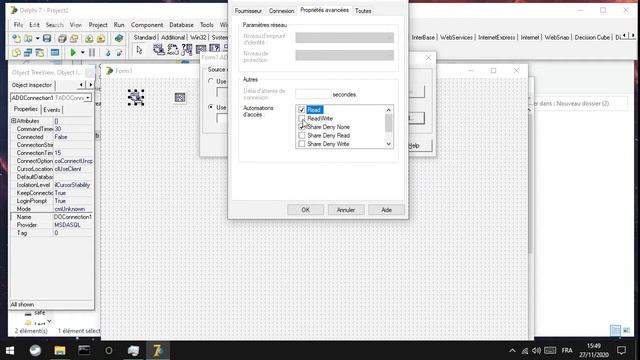Click Object Inspector tab scroll left arrow
This screenshot has width=640, height=360.
[81, 84]
